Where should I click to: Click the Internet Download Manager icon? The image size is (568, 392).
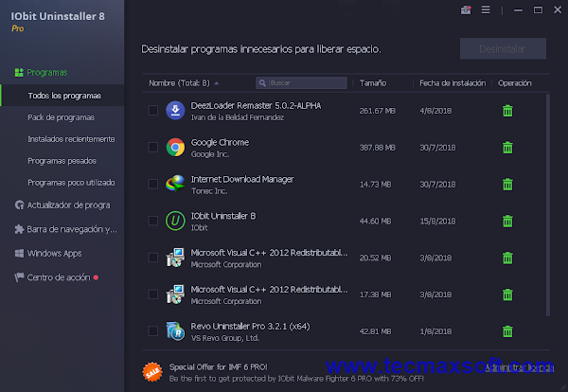point(175,184)
